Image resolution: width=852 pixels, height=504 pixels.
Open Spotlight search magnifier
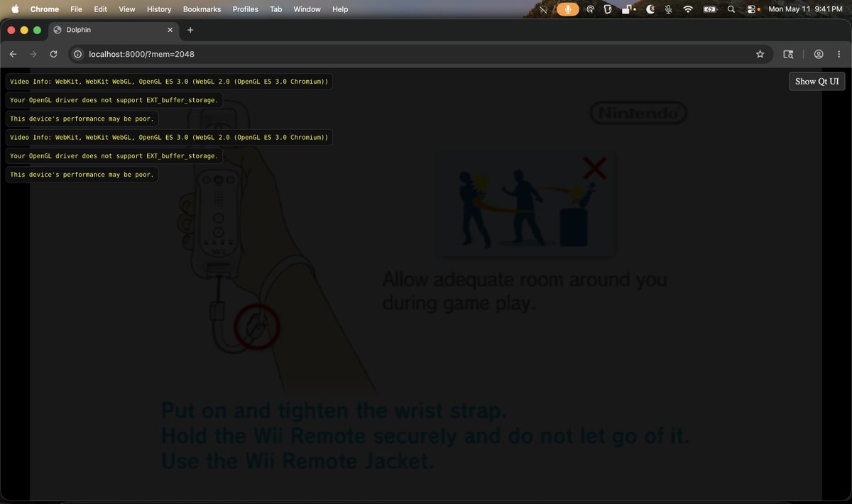(731, 9)
